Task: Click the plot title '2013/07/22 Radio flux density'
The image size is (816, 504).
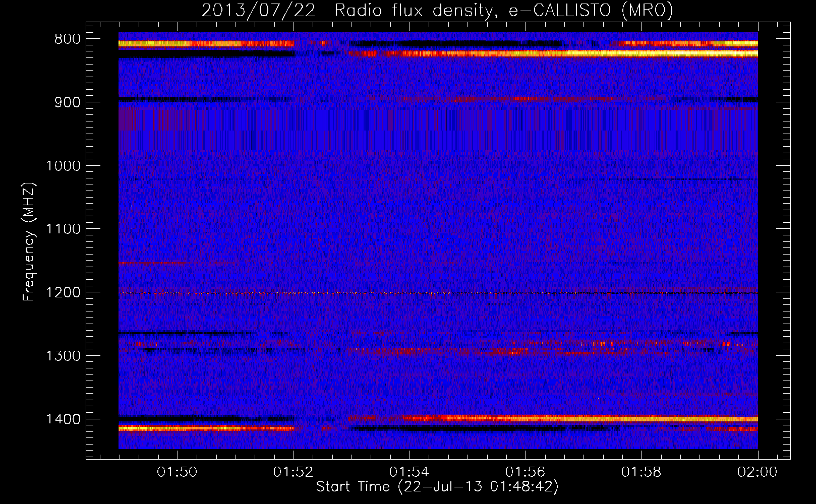Action: click(x=438, y=10)
